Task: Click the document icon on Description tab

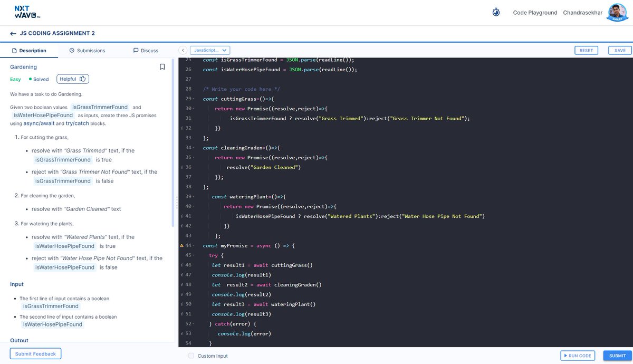Action: click(x=14, y=51)
